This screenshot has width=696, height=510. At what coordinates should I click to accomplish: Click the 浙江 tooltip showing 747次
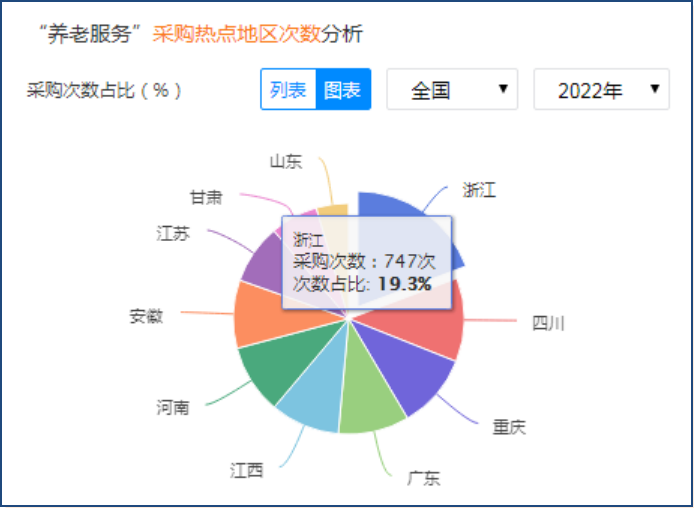(366, 262)
